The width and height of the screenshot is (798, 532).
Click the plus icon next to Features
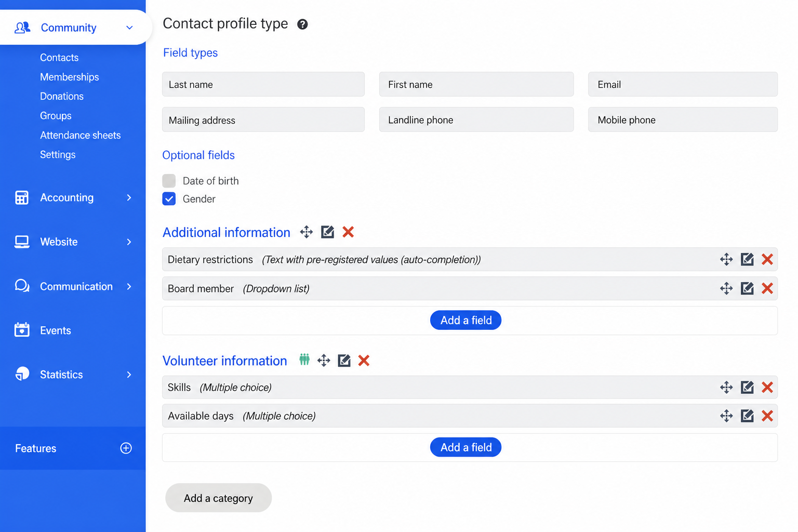pyautogui.click(x=126, y=448)
